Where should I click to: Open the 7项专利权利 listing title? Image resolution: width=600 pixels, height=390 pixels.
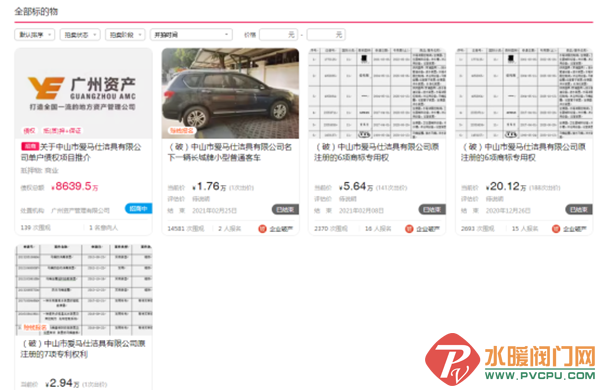point(83,349)
